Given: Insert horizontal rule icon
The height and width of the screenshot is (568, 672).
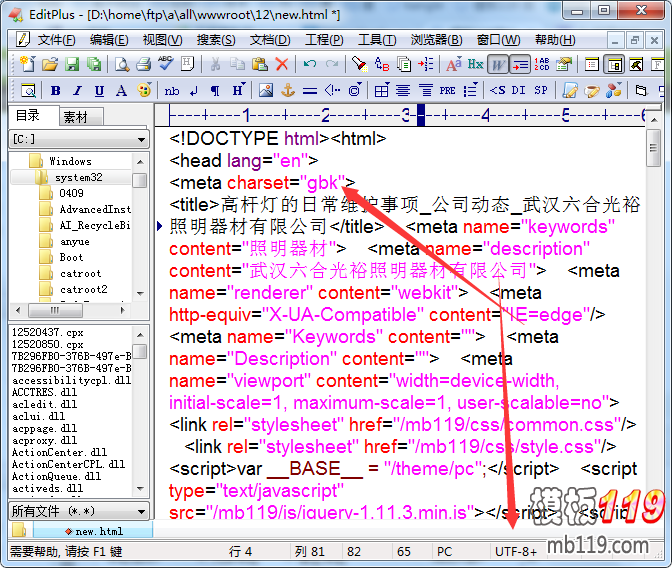Looking at the screenshot, I should (x=310, y=90).
